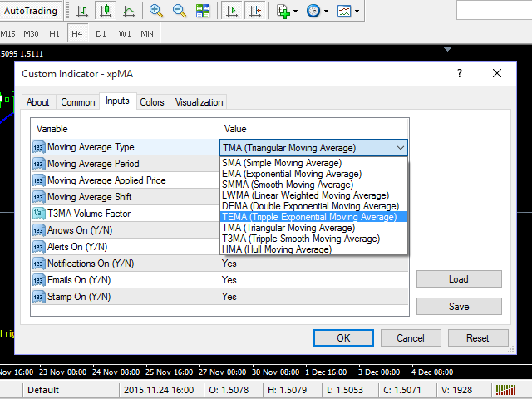Zoom out on the chart
Screen dimensions: 532x399
[180, 11]
